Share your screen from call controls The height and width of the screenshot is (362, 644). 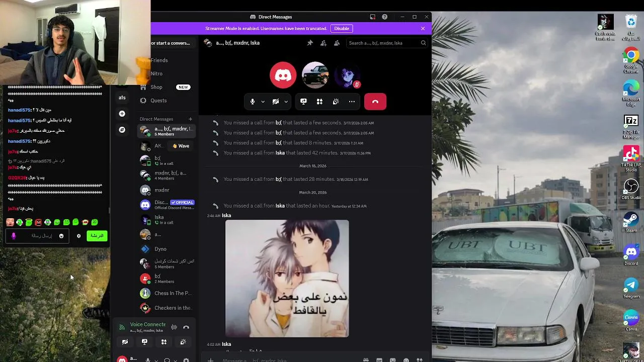tap(303, 102)
